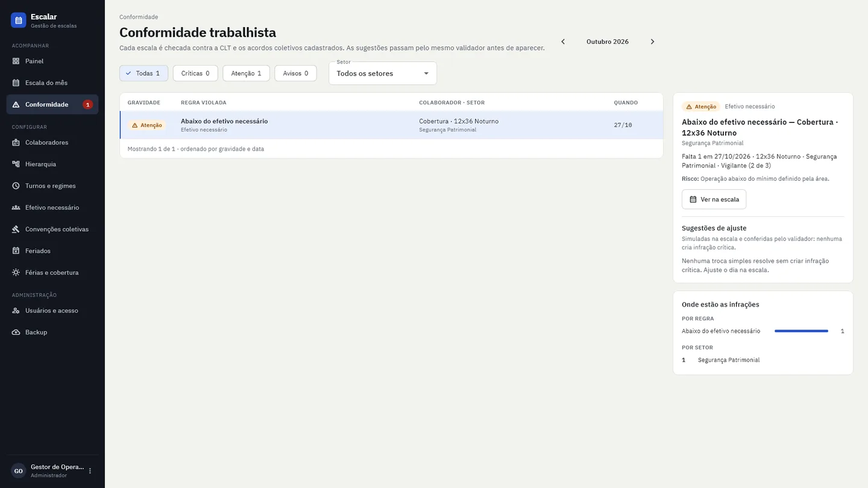Click the Quando column header

[626, 102]
